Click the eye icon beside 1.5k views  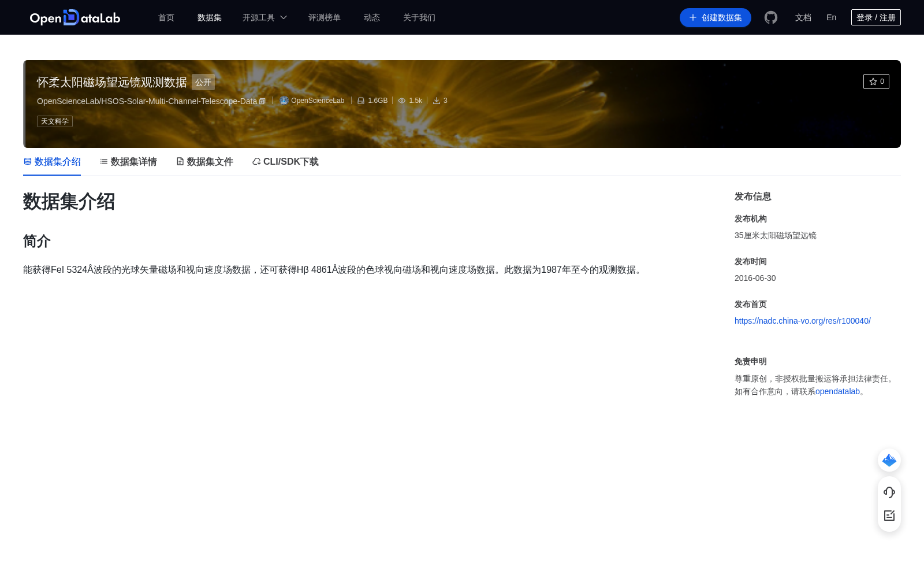click(402, 101)
